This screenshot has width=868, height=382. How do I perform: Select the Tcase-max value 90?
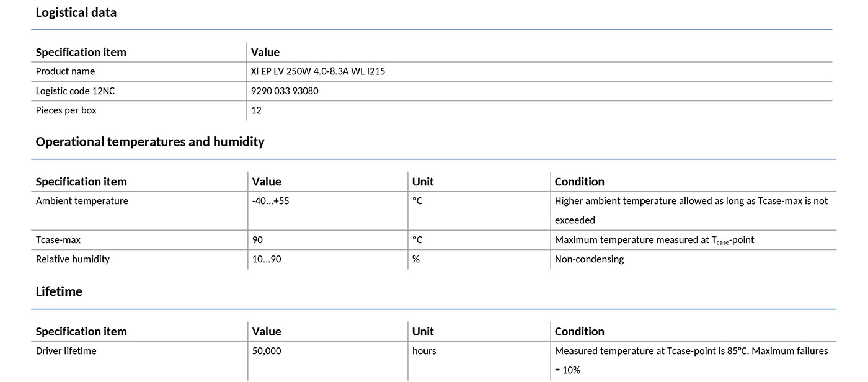258,239
